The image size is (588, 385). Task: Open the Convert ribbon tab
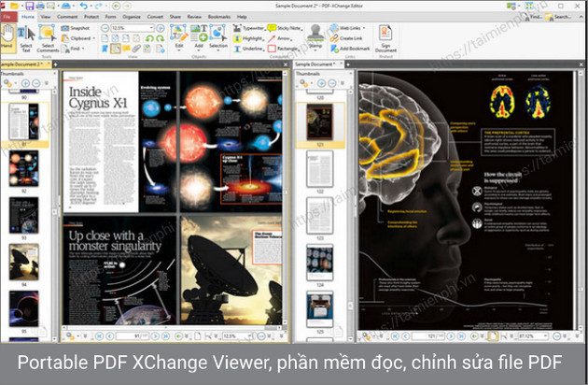point(155,17)
